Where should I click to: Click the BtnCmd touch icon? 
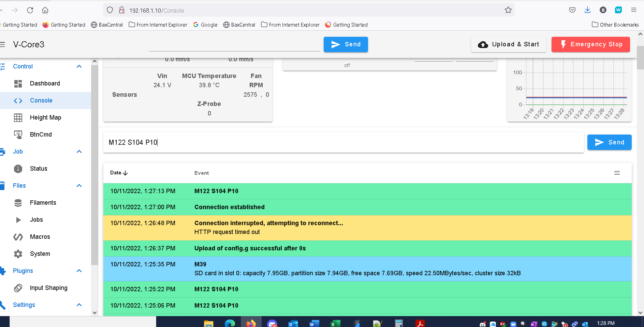click(18, 135)
